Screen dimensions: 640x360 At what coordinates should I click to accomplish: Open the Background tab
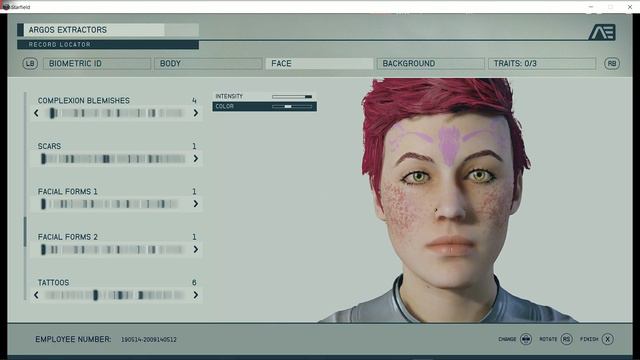431,64
